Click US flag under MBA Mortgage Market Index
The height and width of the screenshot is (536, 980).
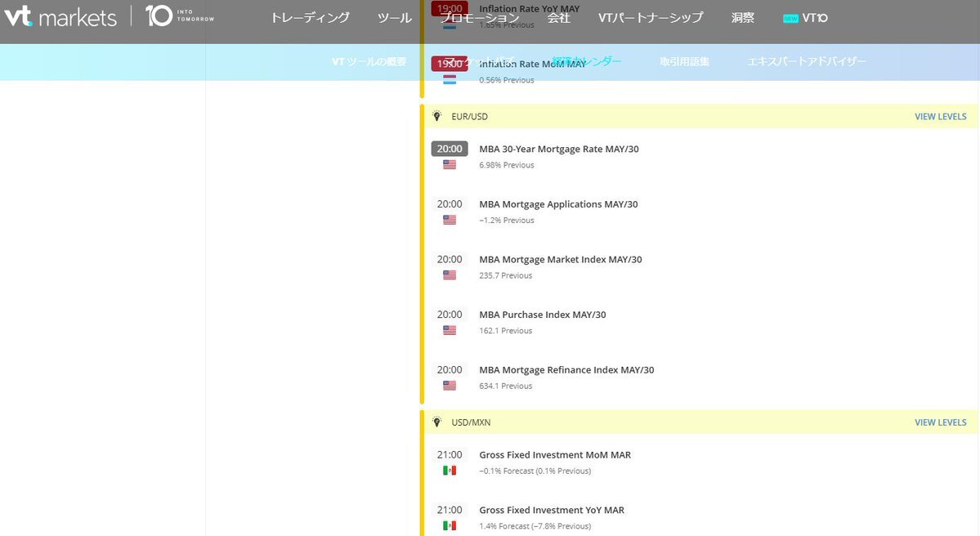tap(450, 275)
